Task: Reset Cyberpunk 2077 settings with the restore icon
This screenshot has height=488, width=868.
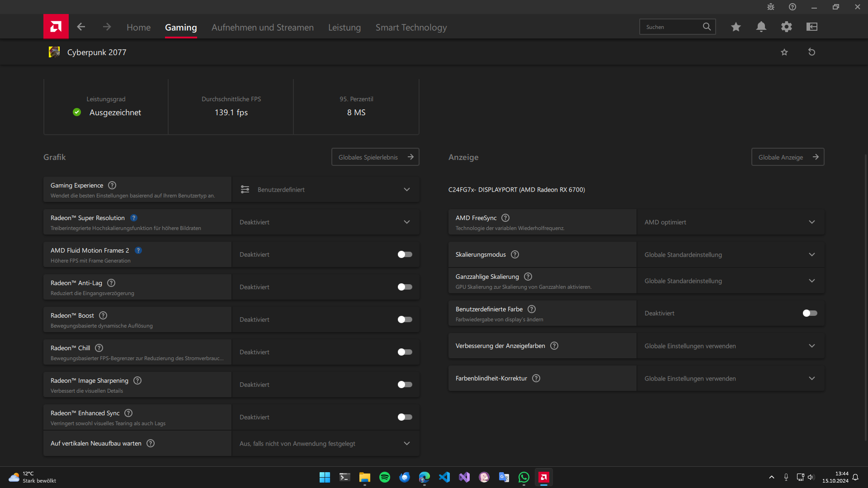Action: tap(812, 52)
